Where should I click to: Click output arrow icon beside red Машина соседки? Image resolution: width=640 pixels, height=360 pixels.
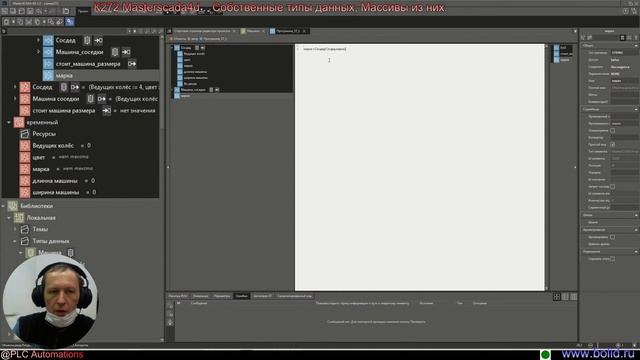(102, 99)
